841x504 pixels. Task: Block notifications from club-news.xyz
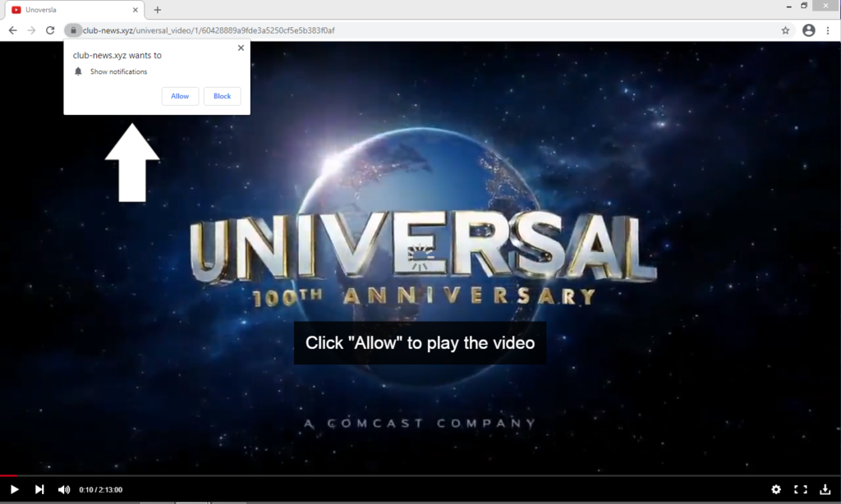coord(222,96)
